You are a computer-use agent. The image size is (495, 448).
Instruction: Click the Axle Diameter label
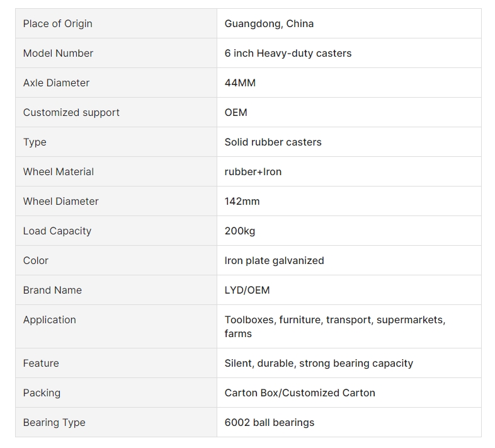(x=56, y=83)
